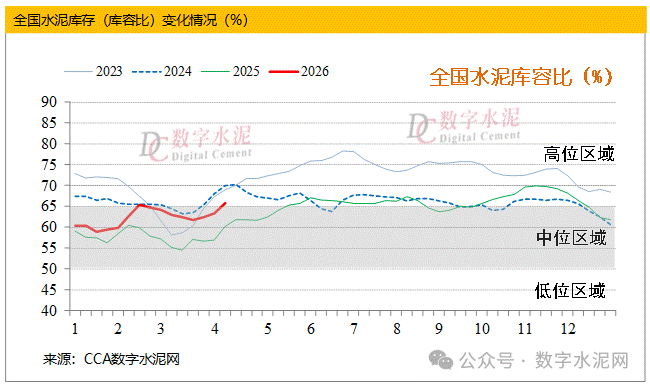This screenshot has height=387, width=650.
Task: Click month 4 on the x-axis
Action: (x=214, y=329)
